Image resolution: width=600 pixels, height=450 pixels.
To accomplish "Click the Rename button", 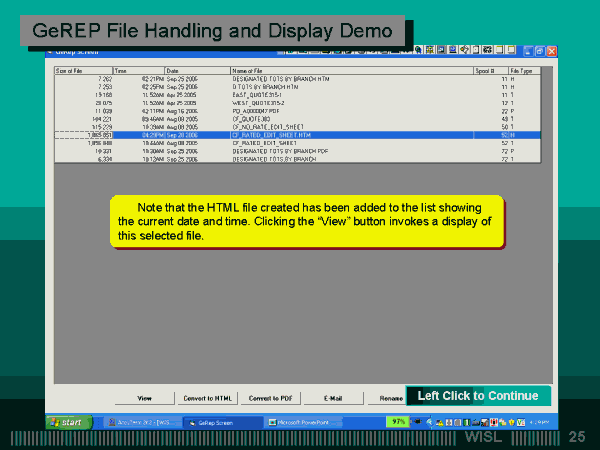I will point(390,398).
